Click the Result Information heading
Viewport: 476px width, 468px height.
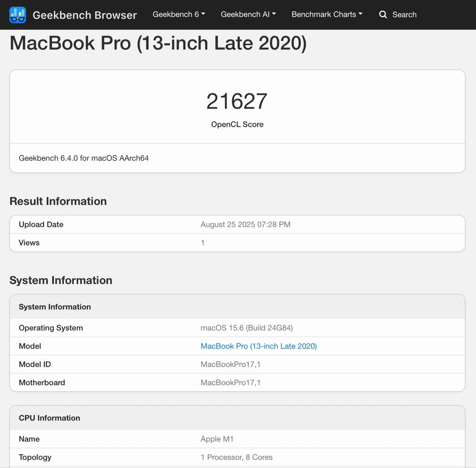tap(58, 201)
